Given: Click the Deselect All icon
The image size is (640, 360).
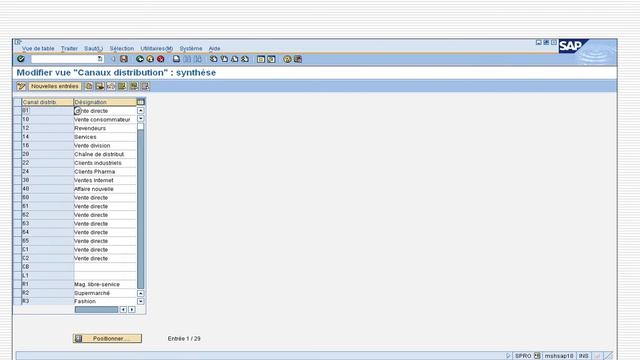Looking at the screenshot, I should coord(145,86).
